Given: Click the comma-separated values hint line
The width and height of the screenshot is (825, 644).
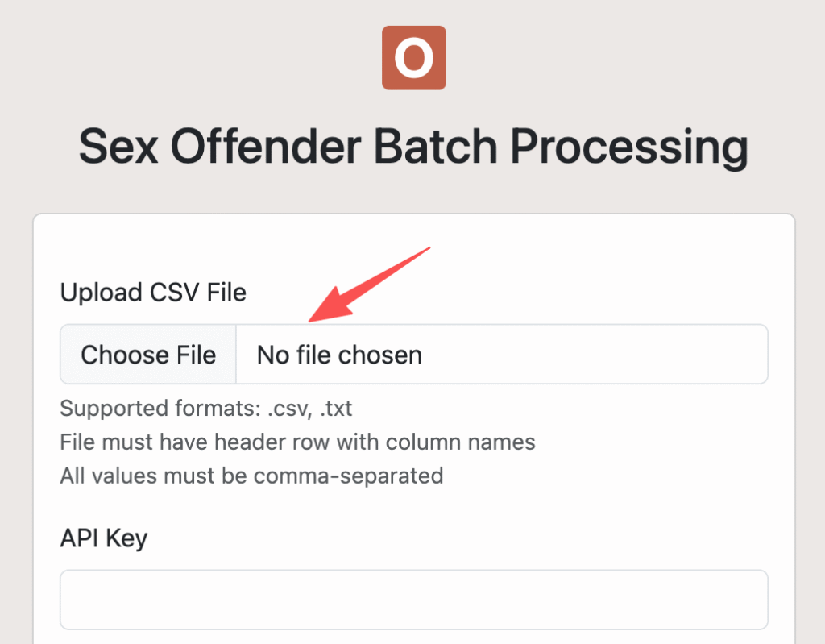Looking at the screenshot, I should coord(251,476).
